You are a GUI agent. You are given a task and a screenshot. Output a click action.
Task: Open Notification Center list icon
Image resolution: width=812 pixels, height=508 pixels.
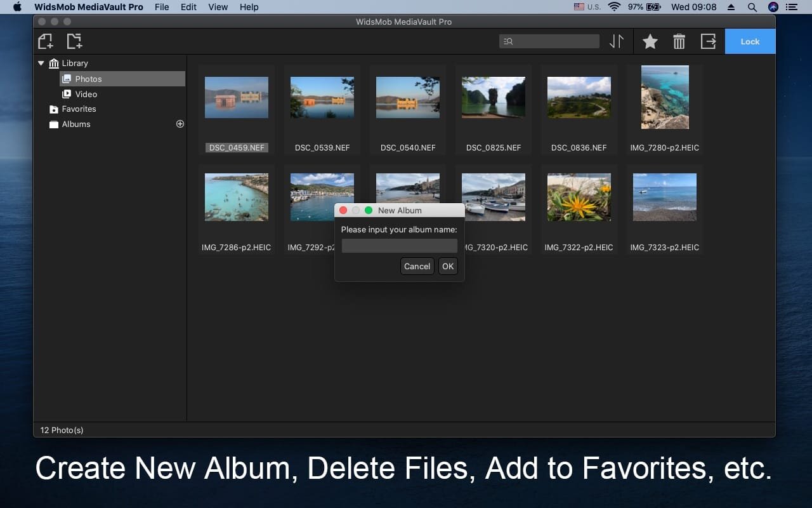coord(791,7)
